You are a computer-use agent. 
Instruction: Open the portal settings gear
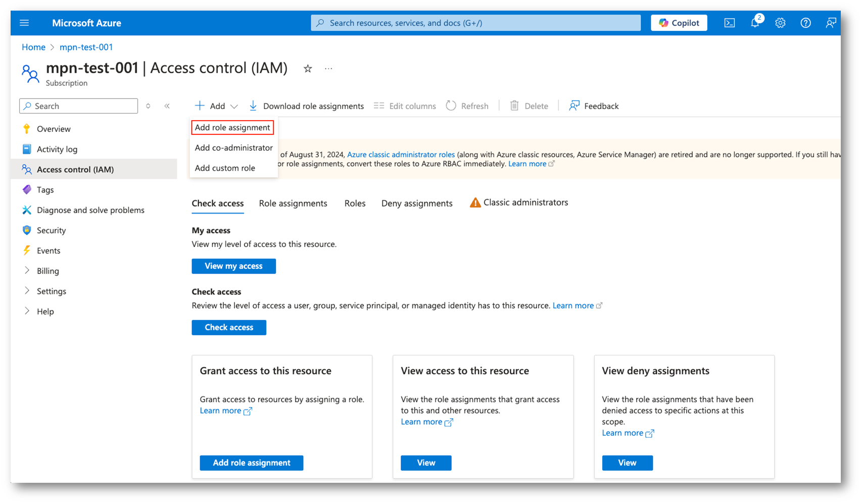[x=780, y=23]
